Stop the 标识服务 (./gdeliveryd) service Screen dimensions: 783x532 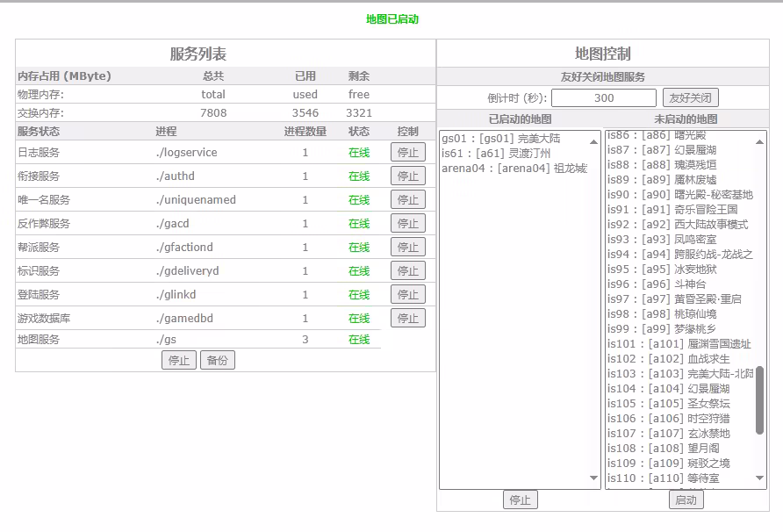(x=407, y=270)
